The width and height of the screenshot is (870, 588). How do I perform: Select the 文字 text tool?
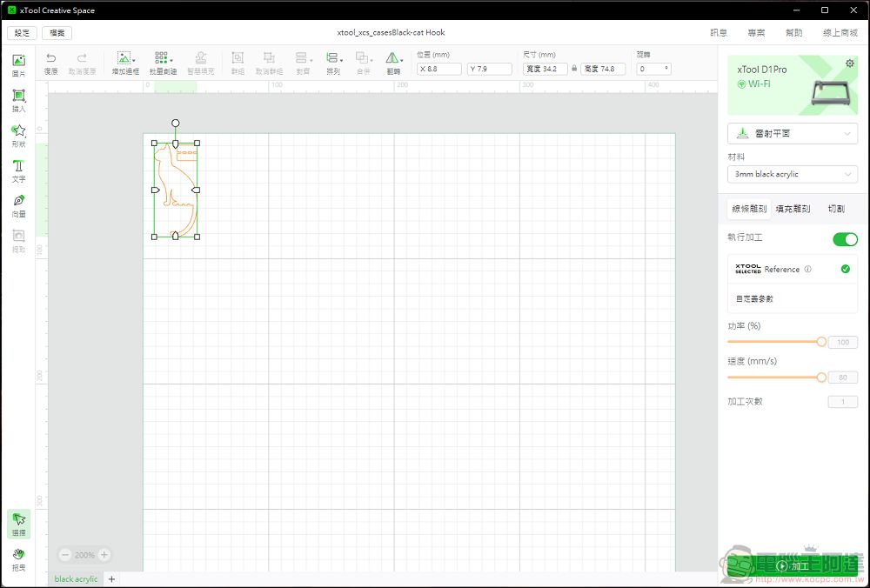click(18, 170)
